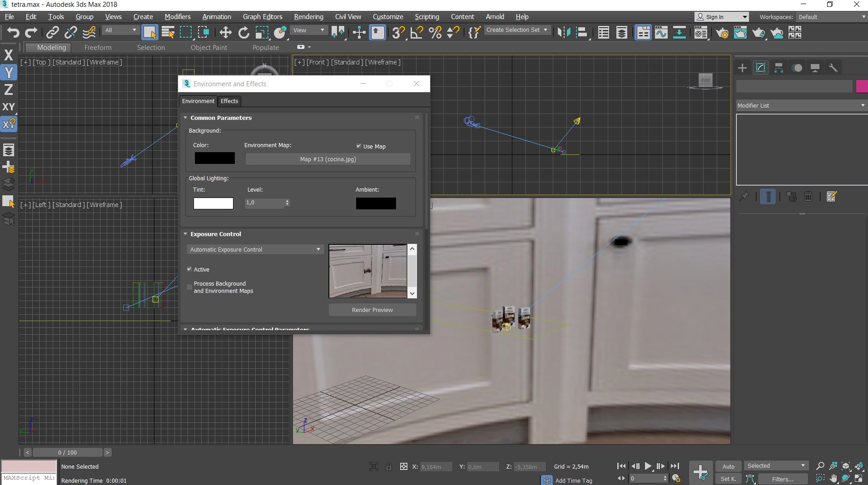Open the Curve Editor icon
This screenshot has height=485, width=868.
661,32
